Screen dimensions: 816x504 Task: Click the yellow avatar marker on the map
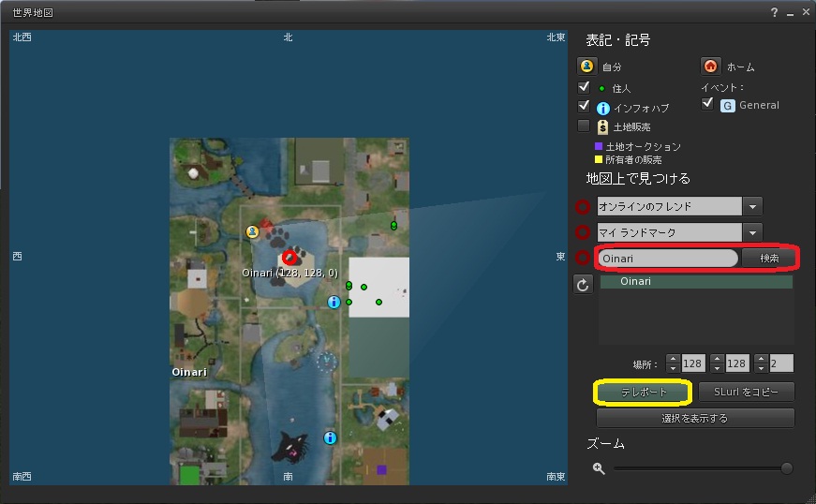(252, 231)
